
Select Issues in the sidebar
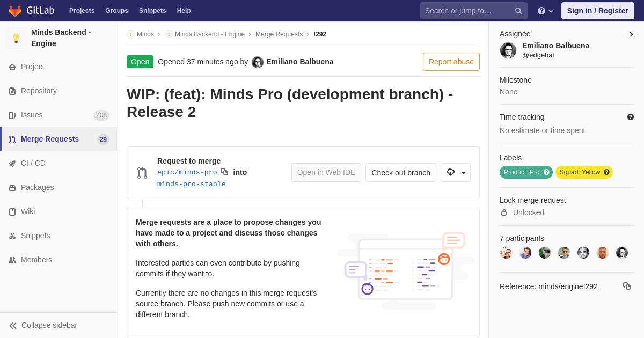pos(59,115)
